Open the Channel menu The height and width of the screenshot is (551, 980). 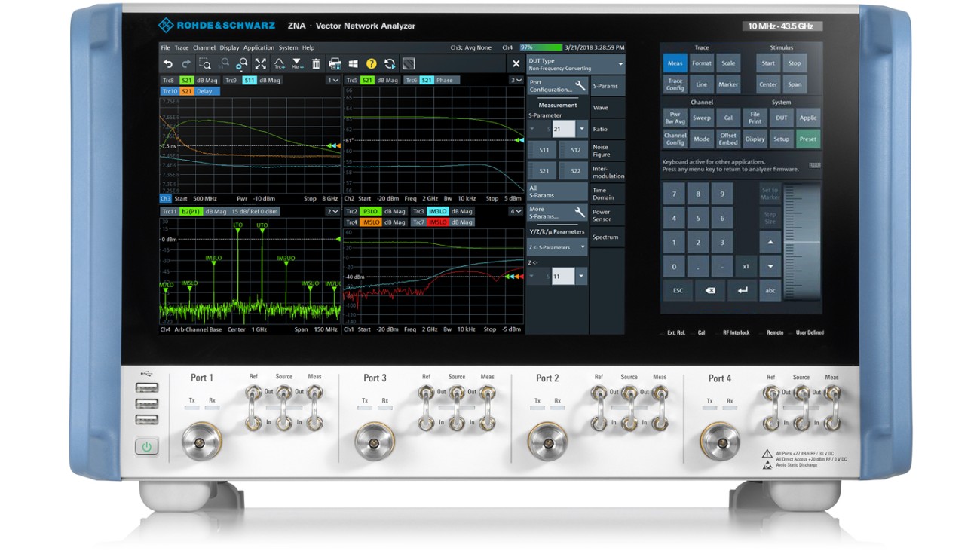coord(204,47)
